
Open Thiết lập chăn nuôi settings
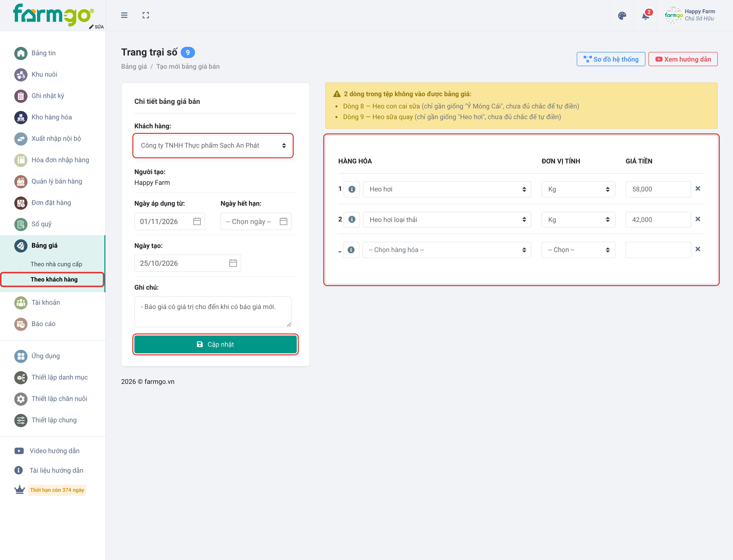click(x=59, y=399)
